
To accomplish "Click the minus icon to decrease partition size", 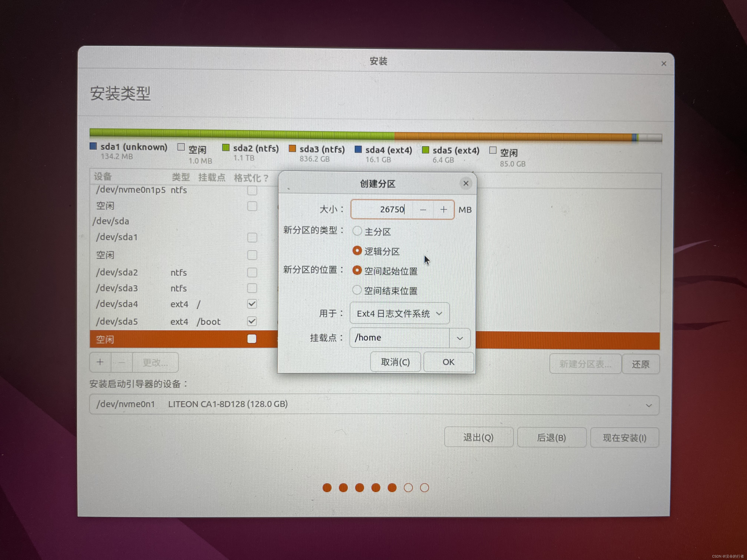I will pyautogui.click(x=423, y=210).
